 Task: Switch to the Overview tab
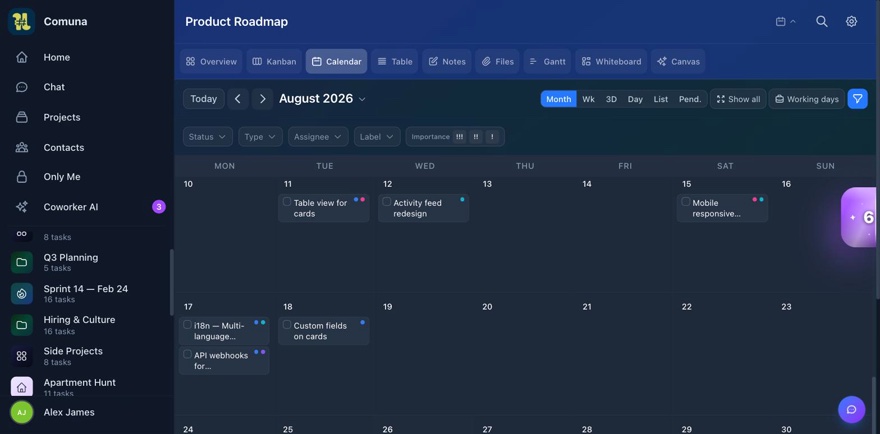[x=211, y=61]
